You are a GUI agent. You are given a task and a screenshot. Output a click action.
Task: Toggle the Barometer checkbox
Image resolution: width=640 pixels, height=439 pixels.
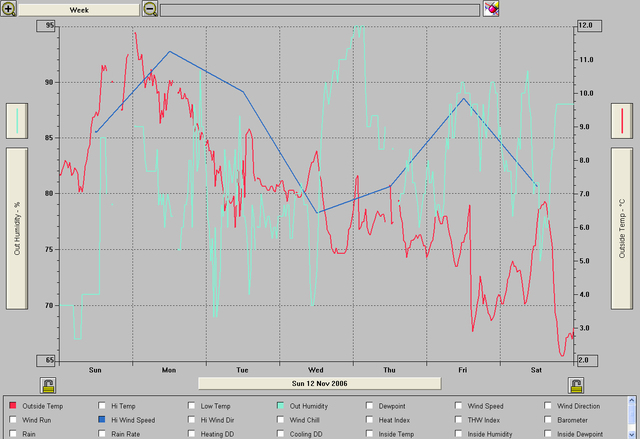[x=548, y=421]
